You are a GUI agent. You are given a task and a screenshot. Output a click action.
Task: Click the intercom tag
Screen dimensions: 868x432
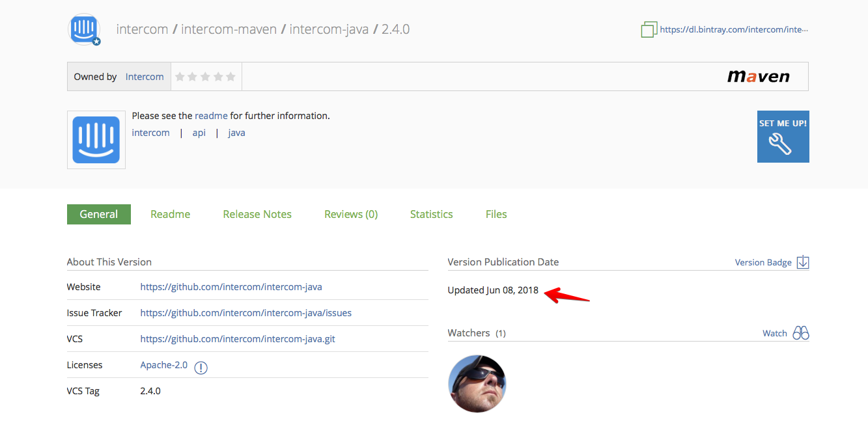pyautogui.click(x=150, y=133)
